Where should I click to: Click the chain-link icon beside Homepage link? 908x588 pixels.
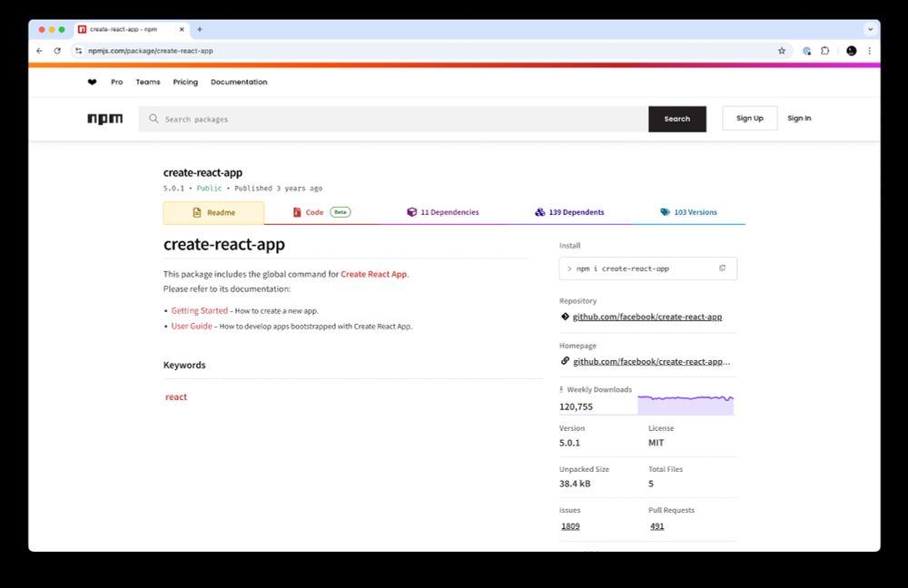[x=565, y=361]
